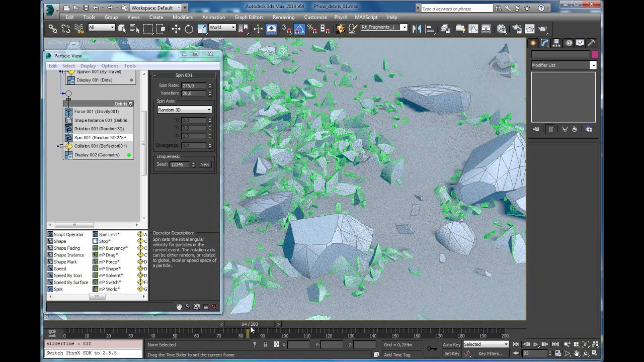Open the MAXScript menu

366,17
